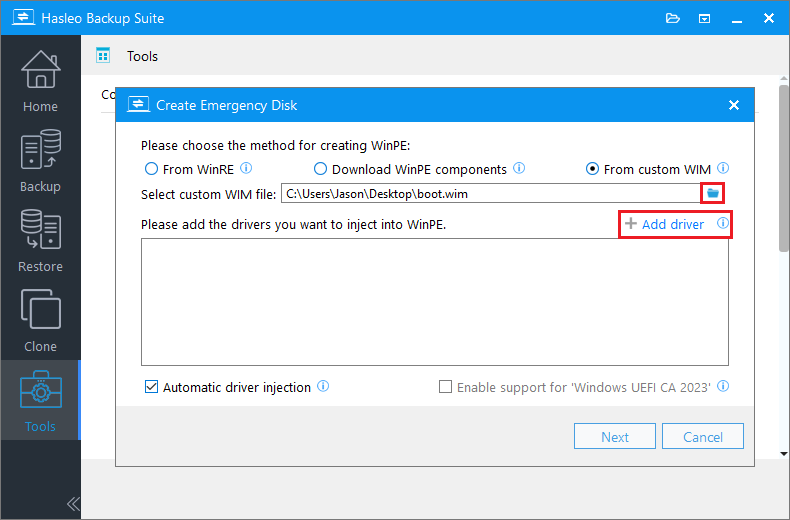
Task: Choose Download WinPE components option
Action: pos(410,169)
